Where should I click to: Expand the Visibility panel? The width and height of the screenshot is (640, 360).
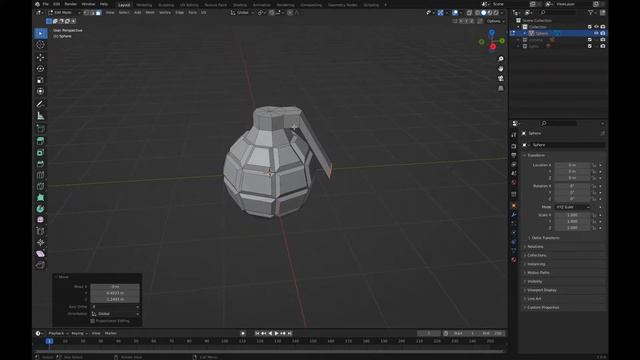coord(534,281)
